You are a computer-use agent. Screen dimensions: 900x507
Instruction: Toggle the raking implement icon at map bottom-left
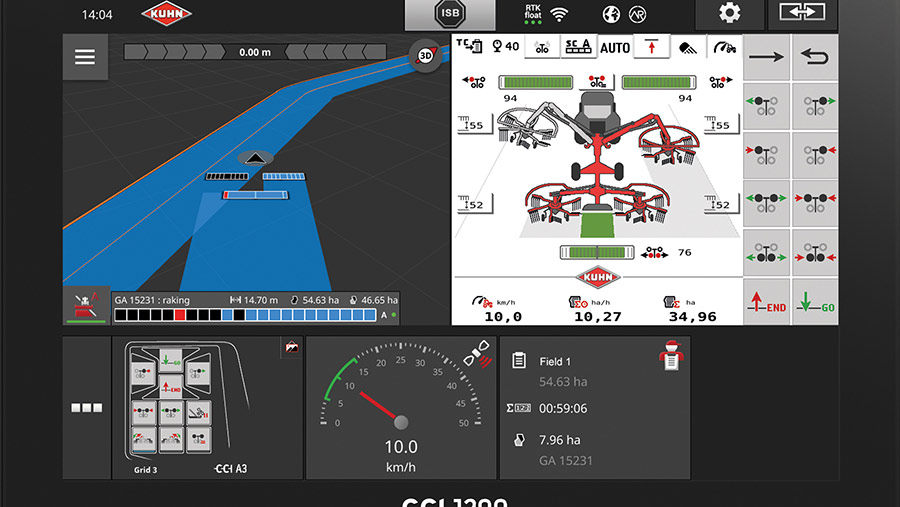tap(86, 306)
